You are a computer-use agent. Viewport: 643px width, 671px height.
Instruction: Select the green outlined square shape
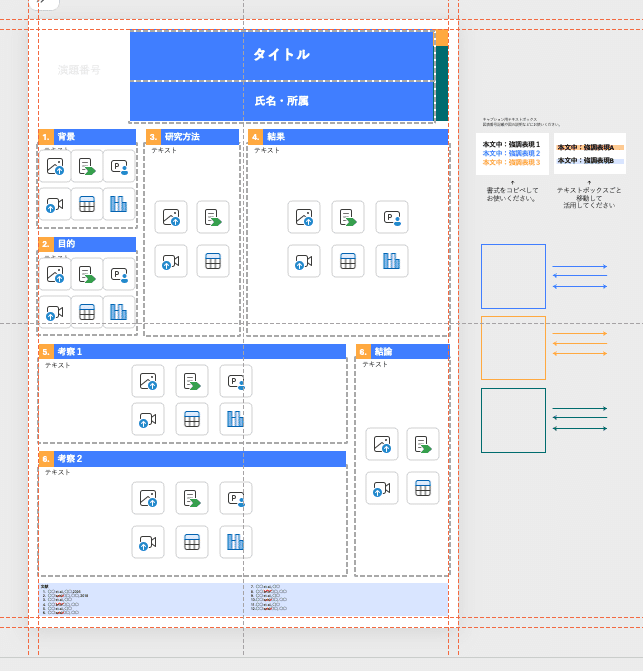pyautogui.click(x=513, y=420)
